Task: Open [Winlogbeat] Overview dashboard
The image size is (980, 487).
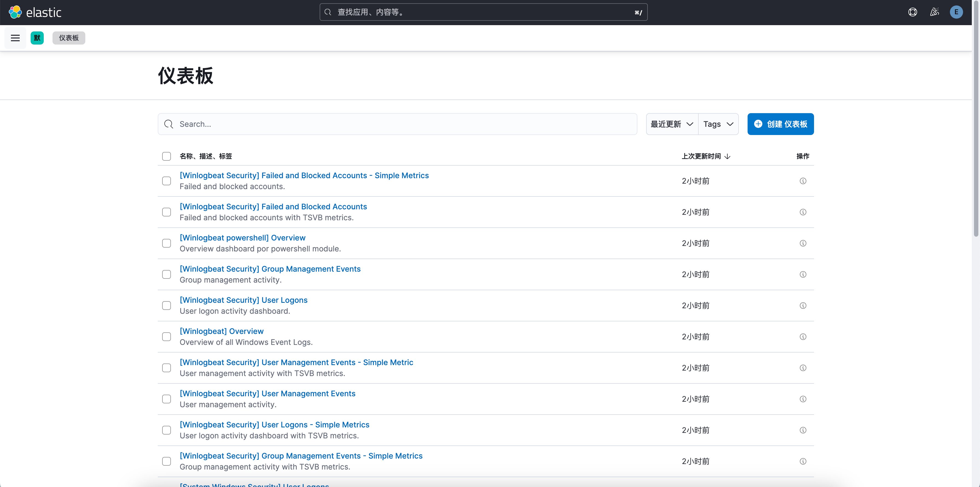Action: coord(221,331)
